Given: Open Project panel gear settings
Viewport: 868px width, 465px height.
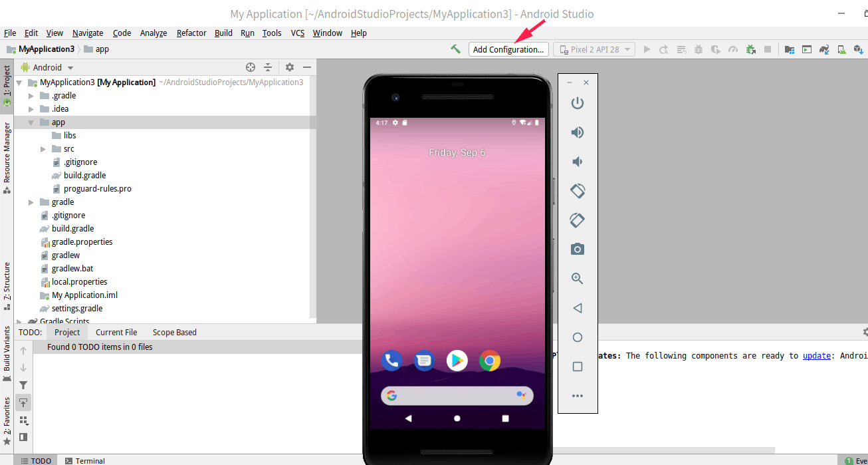Looking at the screenshot, I should tap(289, 67).
